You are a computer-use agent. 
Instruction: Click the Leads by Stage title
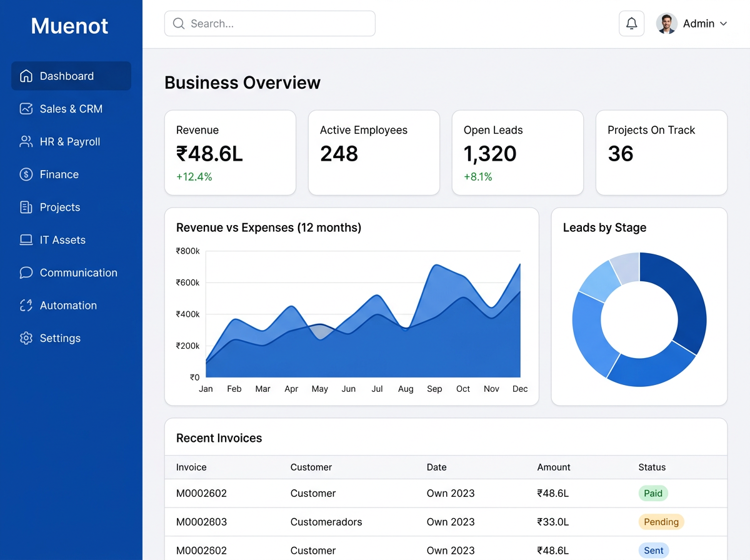click(x=604, y=228)
